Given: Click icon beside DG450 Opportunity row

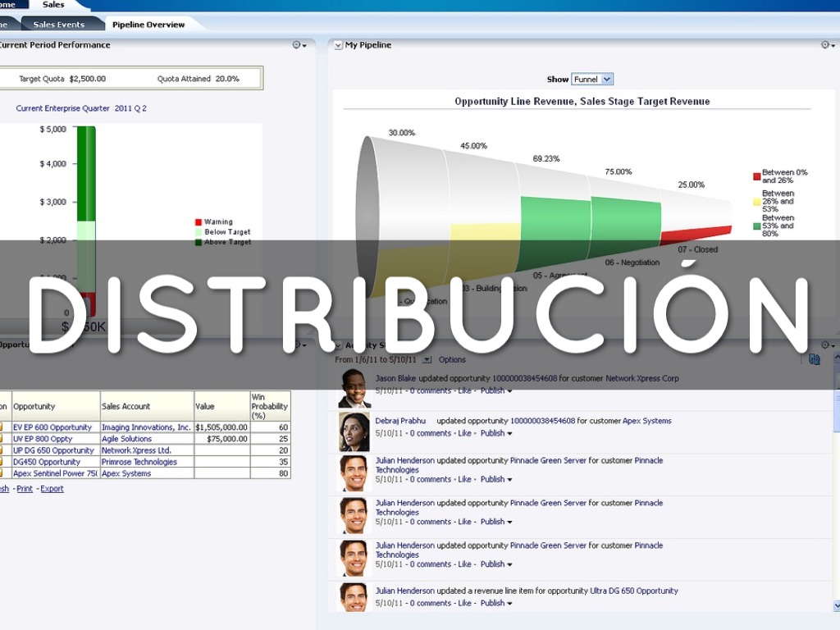Looking at the screenshot, I should click(x=2, y=462).
